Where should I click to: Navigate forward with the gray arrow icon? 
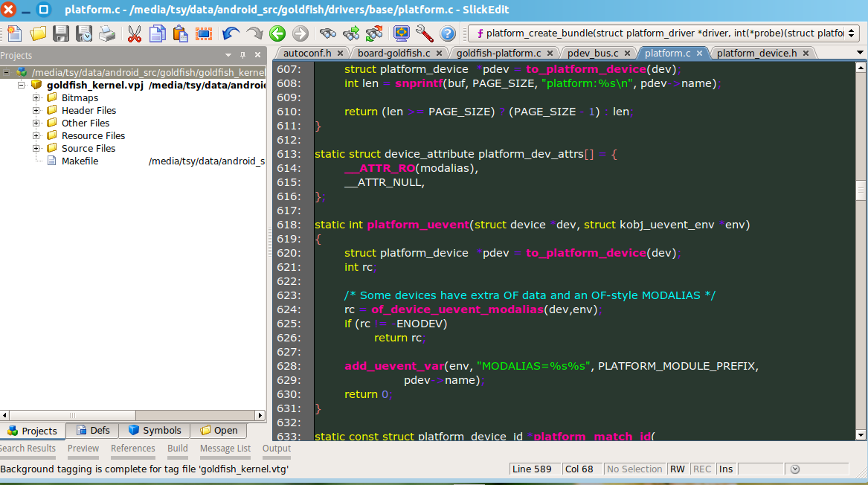coord(300,33)
